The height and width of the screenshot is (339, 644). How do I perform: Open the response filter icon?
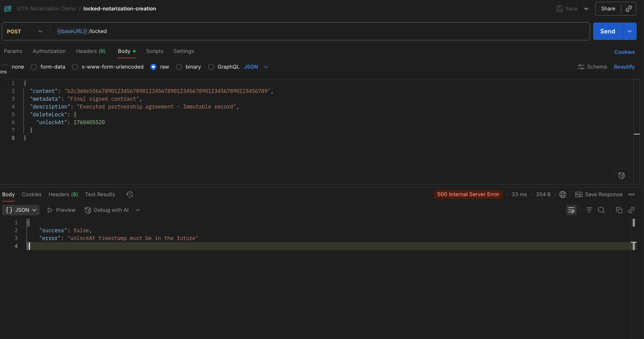point(589,210)
